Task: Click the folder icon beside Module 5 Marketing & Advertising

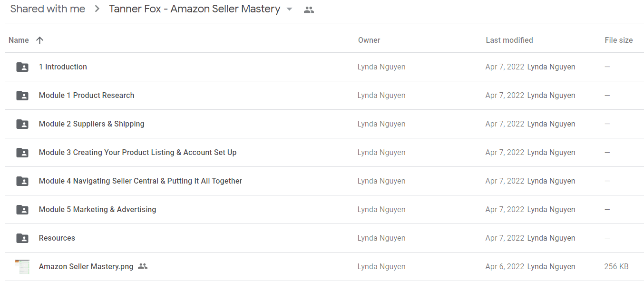Action: click(22, 210)
